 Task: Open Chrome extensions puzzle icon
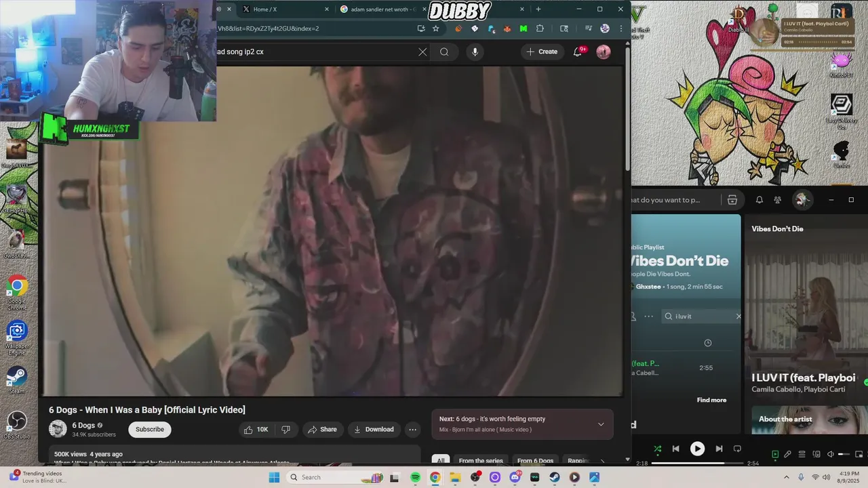point(540,28)
